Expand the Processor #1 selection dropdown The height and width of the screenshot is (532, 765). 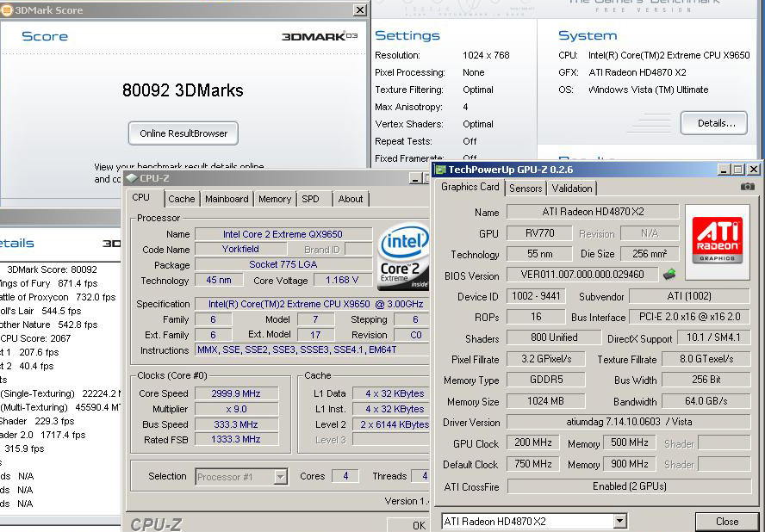[280, 477]
